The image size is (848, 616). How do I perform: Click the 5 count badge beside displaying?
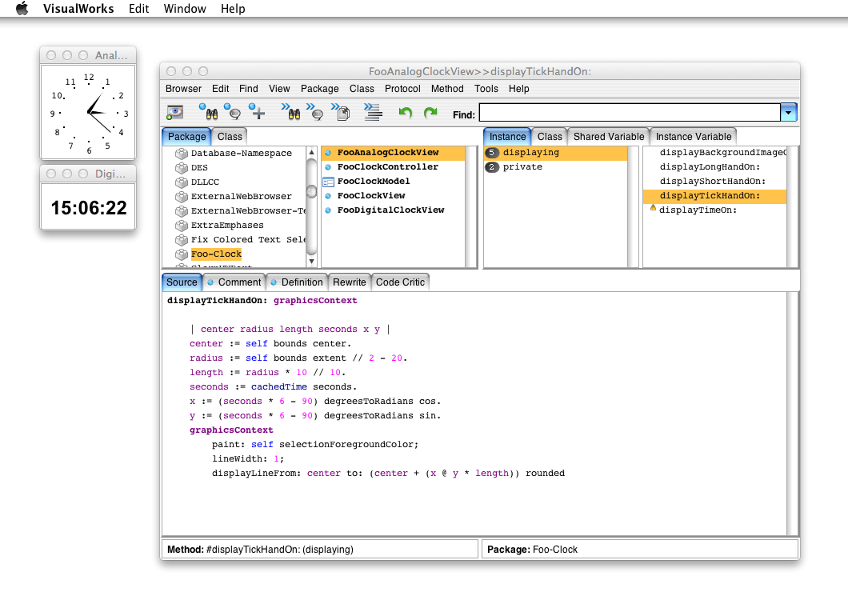[492, 153]
